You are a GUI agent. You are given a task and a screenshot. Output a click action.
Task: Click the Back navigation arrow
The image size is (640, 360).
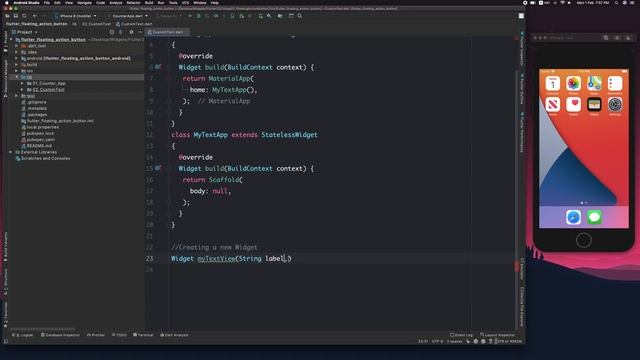click(35, 16)
